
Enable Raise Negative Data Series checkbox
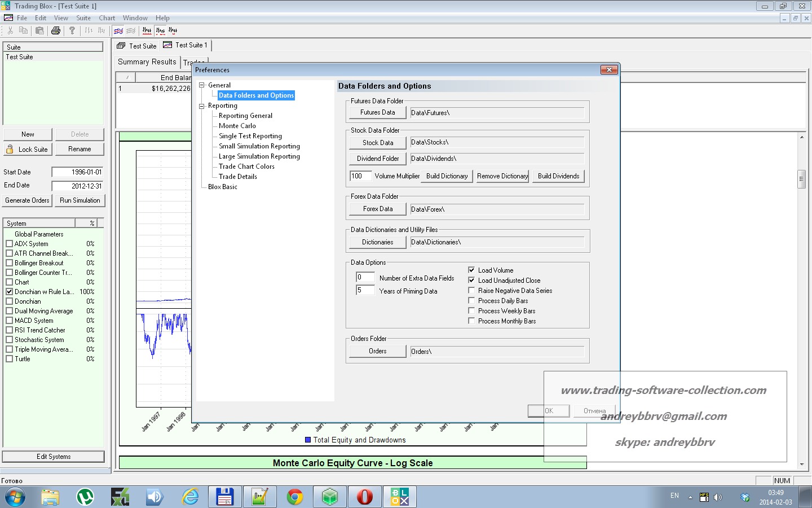click(x=471, y=290)
